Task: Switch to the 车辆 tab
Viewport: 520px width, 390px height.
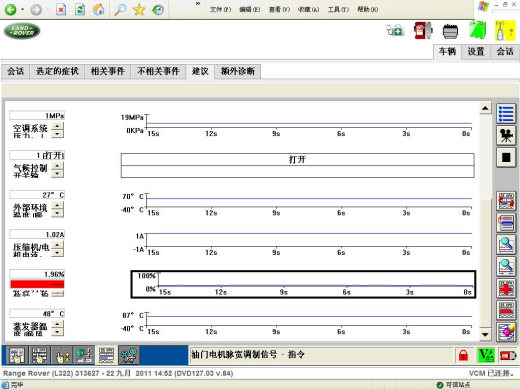Action: (x=447, y=52)
